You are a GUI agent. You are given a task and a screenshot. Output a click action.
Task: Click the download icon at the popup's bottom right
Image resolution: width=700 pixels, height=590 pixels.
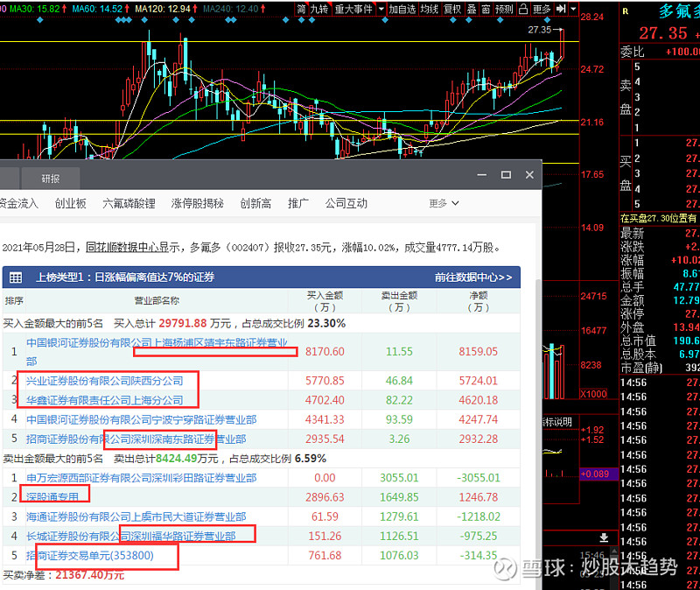click(602, 539)
